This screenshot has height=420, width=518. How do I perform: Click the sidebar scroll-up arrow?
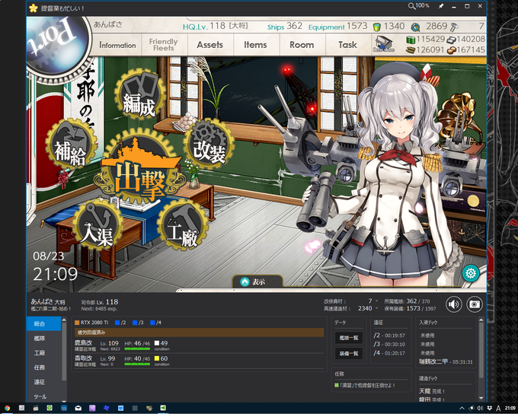click(64, 320)
